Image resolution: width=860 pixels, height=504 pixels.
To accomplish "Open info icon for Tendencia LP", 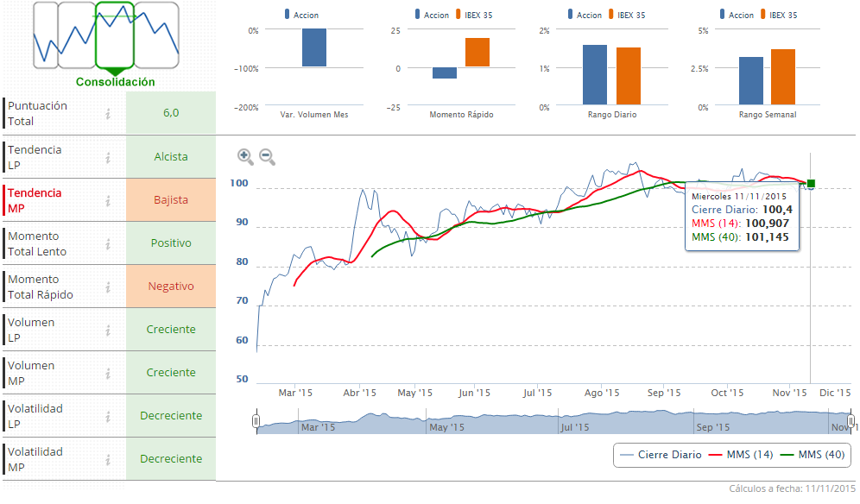I will coord(108,157).
